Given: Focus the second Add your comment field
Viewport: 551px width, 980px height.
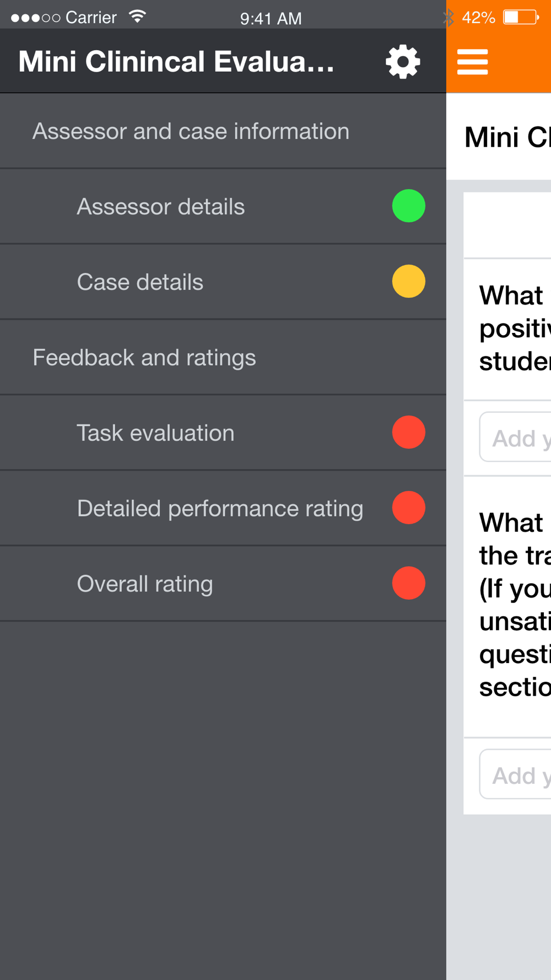Looking at the screenshot, I should 516,774.
